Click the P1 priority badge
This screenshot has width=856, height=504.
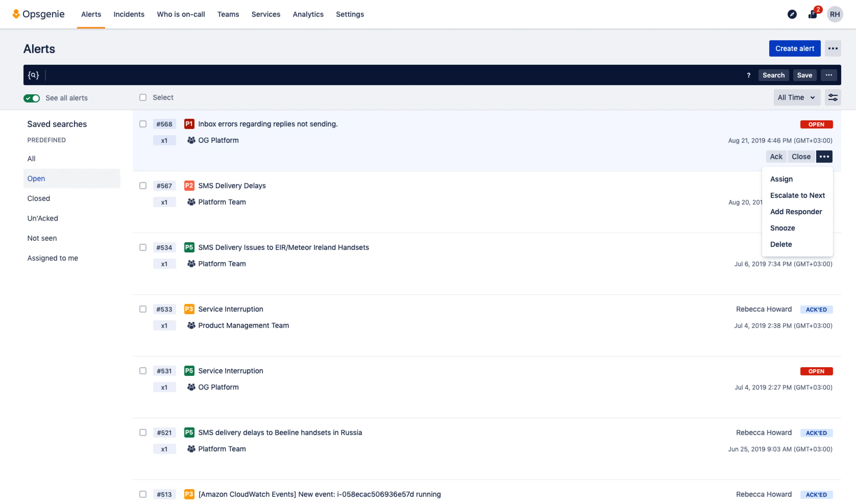click(x=189, y=124)
